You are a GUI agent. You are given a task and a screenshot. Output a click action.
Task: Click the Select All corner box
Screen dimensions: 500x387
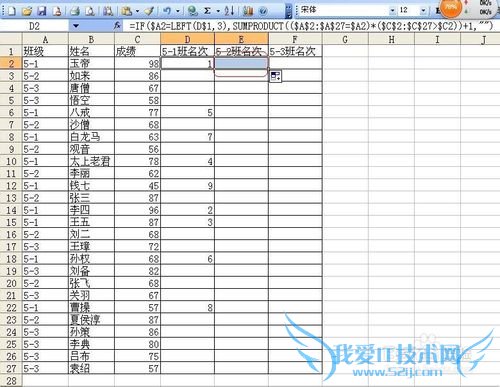(x=11, y=40)
